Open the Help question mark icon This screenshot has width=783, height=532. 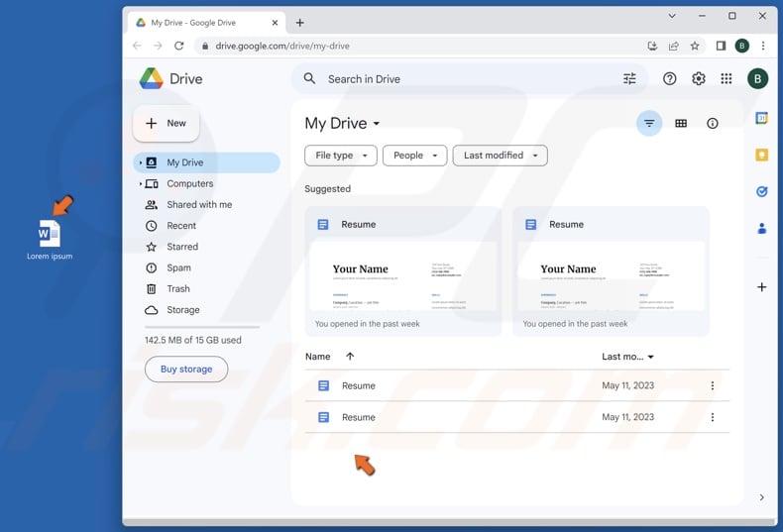click(669, 79)
